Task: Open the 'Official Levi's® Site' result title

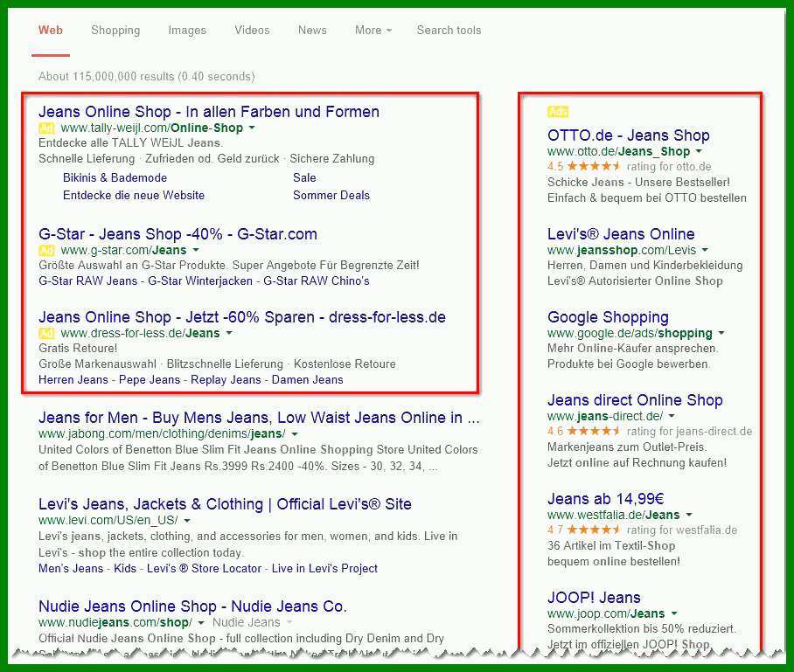Action: [x=225, y=504]
